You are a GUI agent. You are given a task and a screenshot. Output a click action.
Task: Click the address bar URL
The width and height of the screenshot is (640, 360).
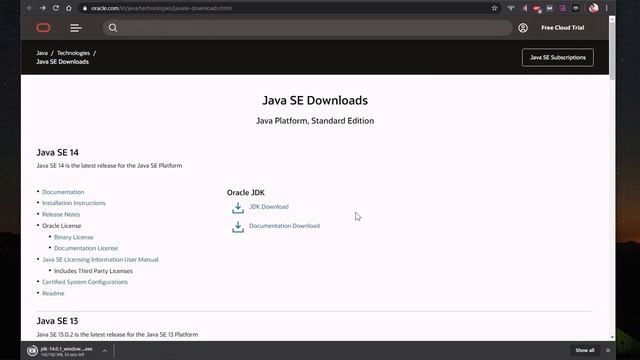[x=161, y=8]
